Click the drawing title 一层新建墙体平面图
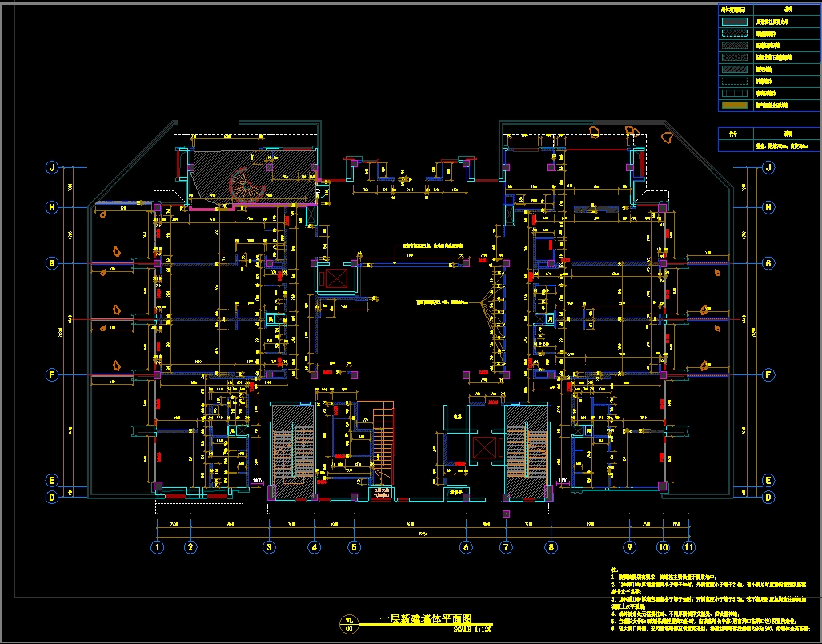This screenshot has height=644, width=822. coord(424,619)
